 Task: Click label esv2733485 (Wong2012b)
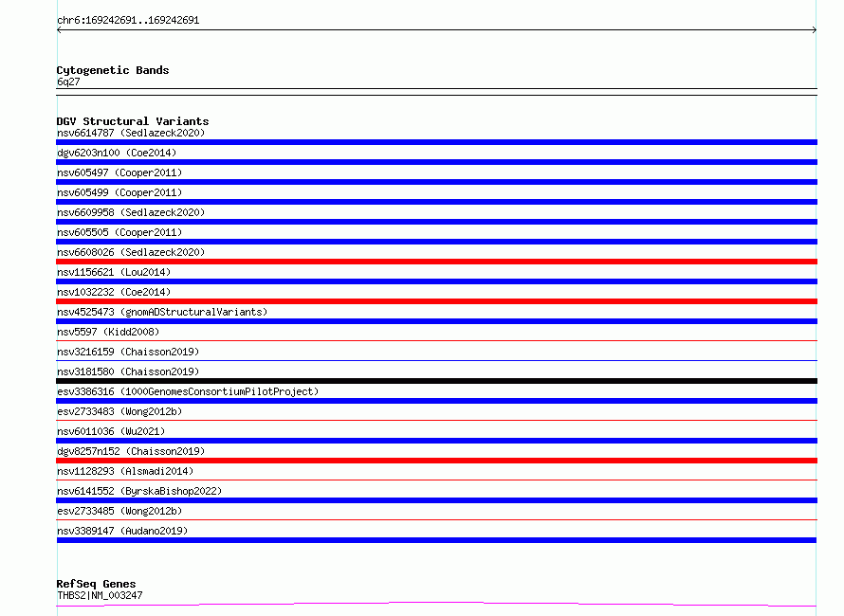coord(119,511)
